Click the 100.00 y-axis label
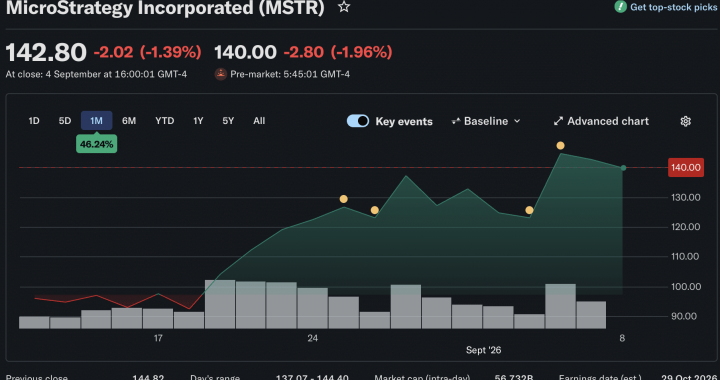Screen dimensions: 720x380 685,287
